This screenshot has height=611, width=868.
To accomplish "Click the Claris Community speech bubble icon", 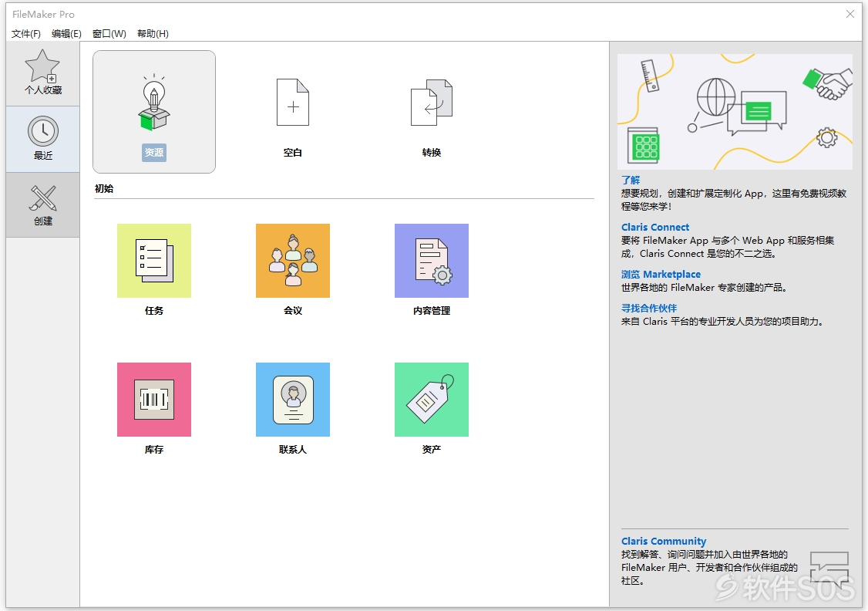I will tap(829, 569).
